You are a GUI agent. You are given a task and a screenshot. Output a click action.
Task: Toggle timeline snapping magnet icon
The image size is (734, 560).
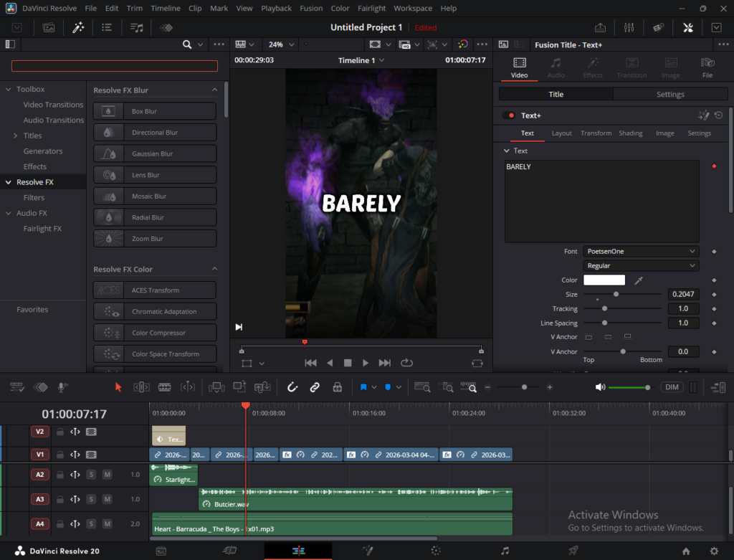coord(292,387)
